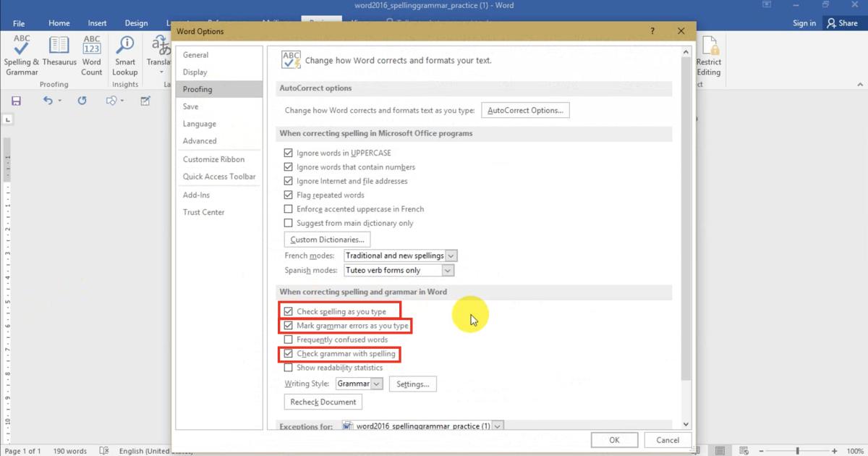
Task: Switch to the Insert ribbon tab
Action: coord(97,23)
